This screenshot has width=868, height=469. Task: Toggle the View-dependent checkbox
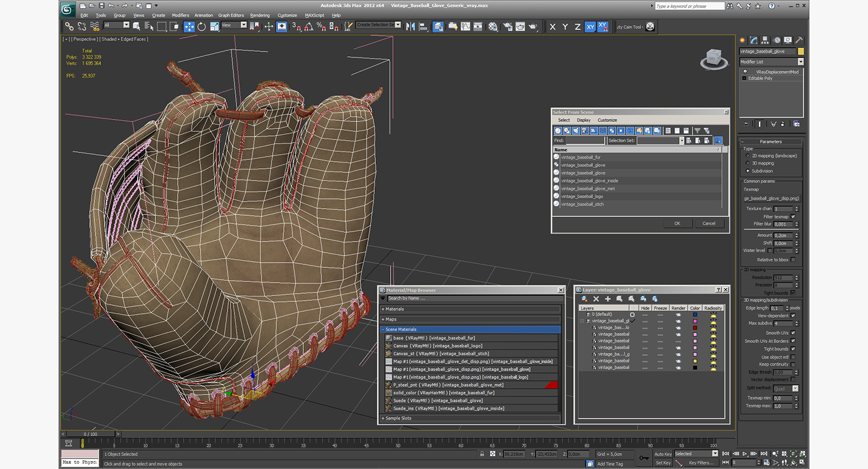[793, 315]
